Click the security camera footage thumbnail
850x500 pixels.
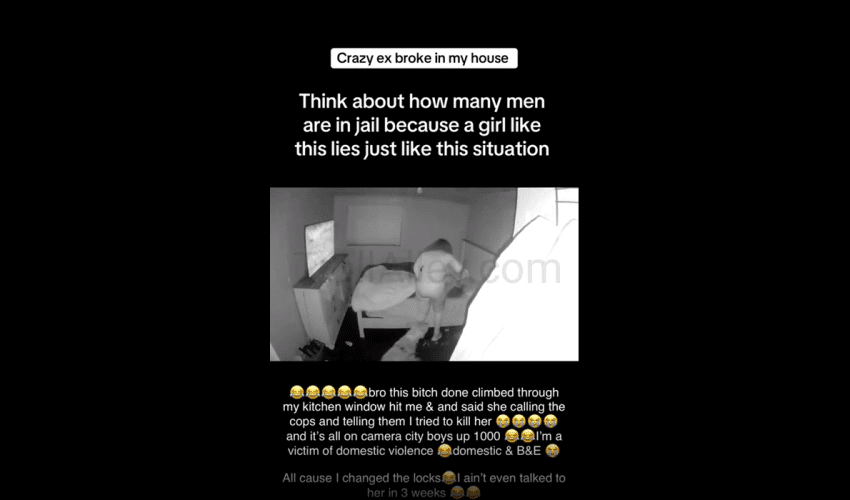tap(424, 274)
